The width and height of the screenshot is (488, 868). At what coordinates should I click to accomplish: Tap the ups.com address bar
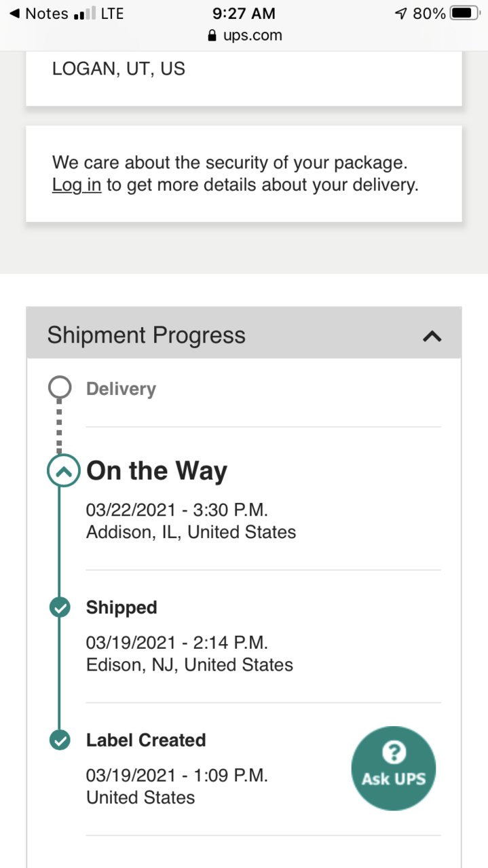point(244,35)
